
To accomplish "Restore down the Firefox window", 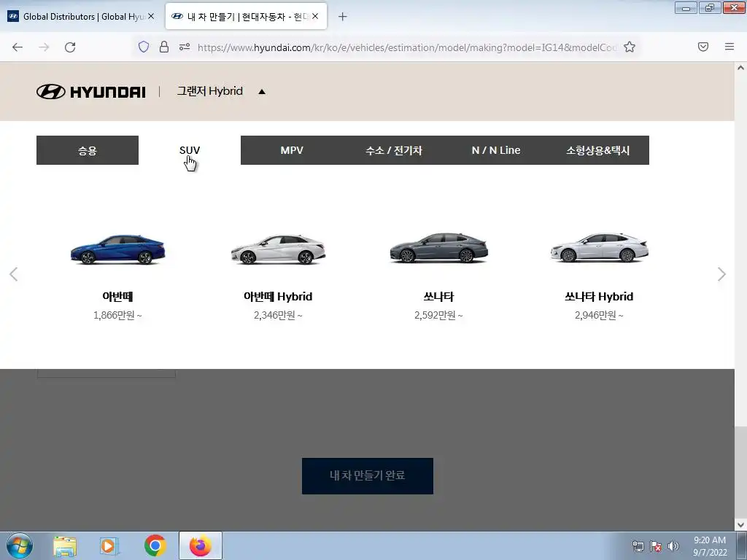I will [x=710, y=7].
